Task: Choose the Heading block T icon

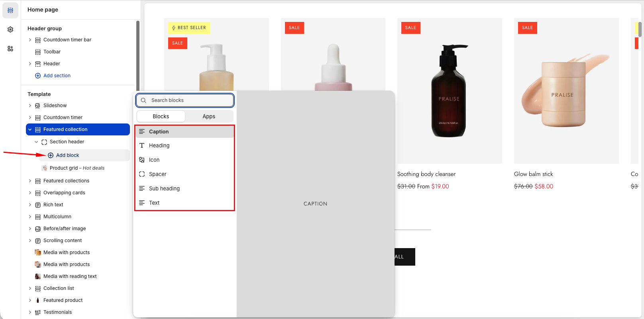Action: (x=142, y=145)
